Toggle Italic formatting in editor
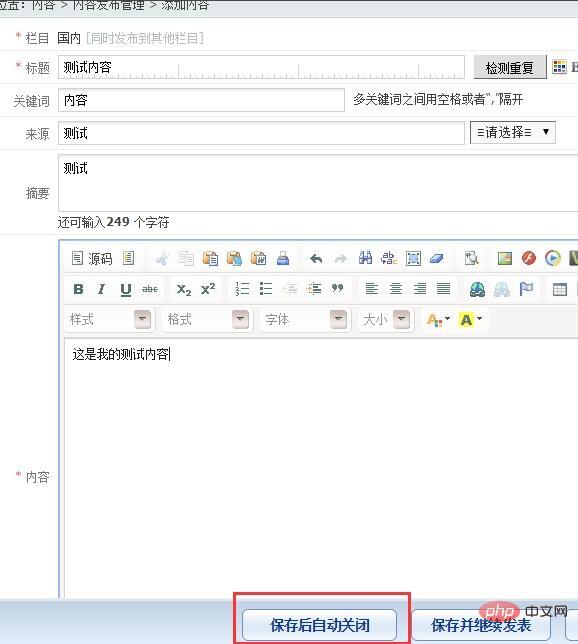 (101, 289)
